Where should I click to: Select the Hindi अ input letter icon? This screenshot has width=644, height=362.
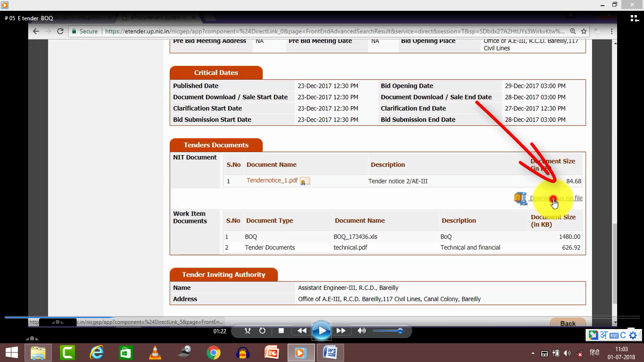pos(603,335)
